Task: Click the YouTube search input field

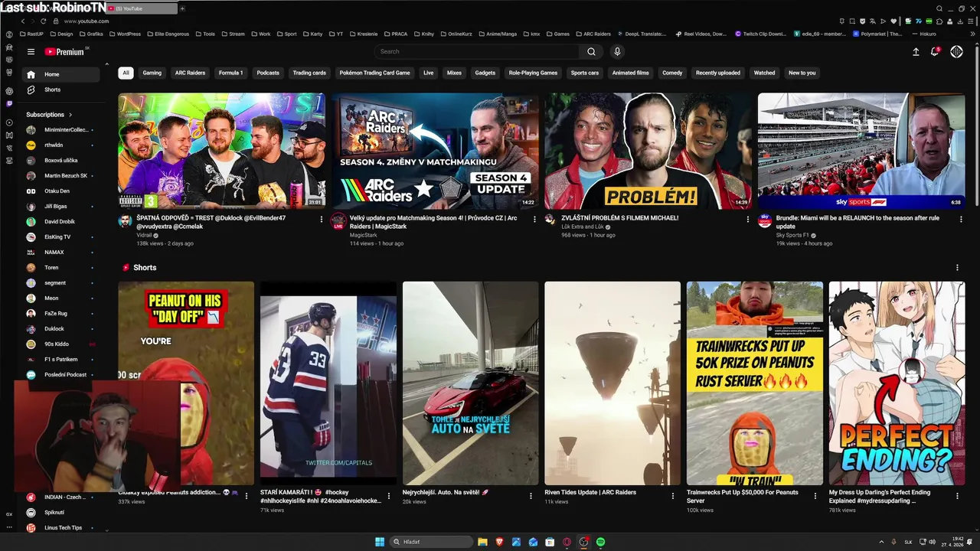Action: (x=477, y=51)
